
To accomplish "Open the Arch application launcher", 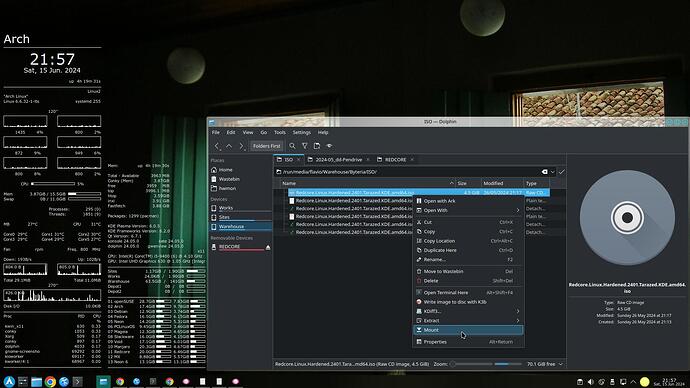I will point(9,382).
